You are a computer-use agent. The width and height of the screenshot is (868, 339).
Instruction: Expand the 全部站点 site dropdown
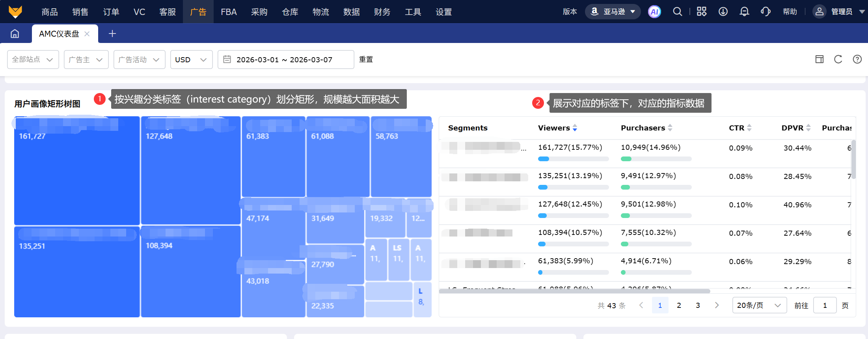click(33, 60)
